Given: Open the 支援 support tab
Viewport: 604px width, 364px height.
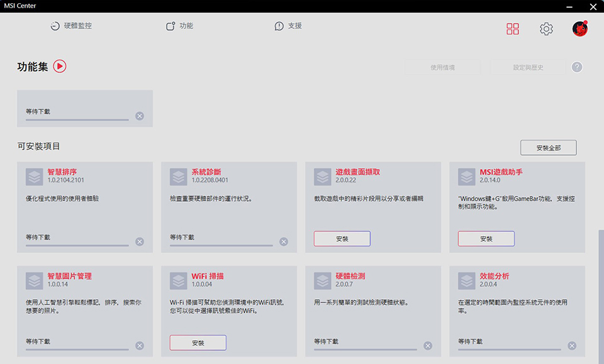Looking at the screenshot, I should 288,26.
